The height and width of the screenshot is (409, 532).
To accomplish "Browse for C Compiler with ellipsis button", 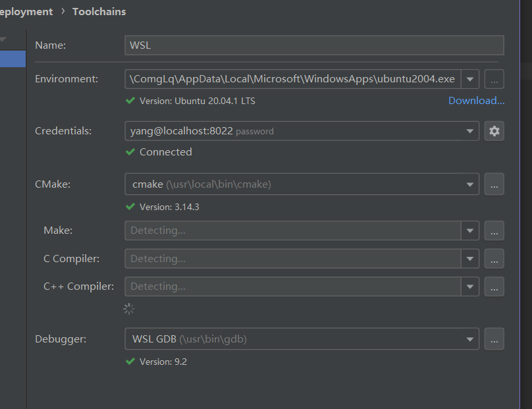I will click(494, 259).
